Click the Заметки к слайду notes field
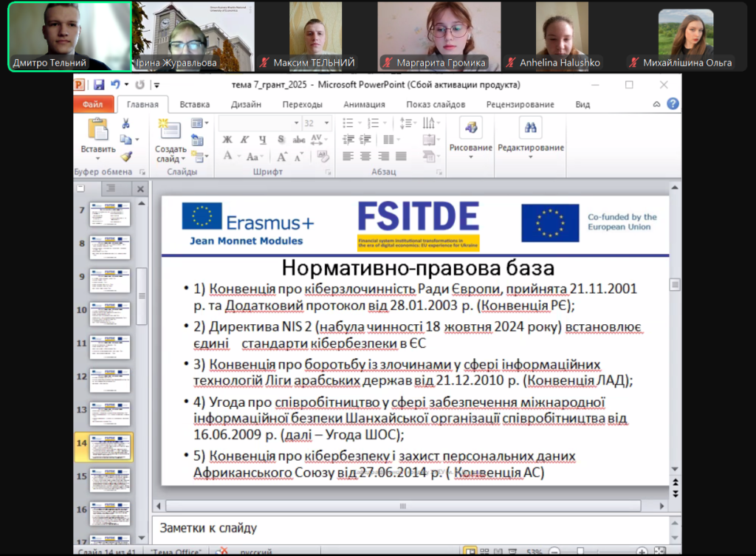This screenshot has height=556, width=756. (x=410, y=529)
